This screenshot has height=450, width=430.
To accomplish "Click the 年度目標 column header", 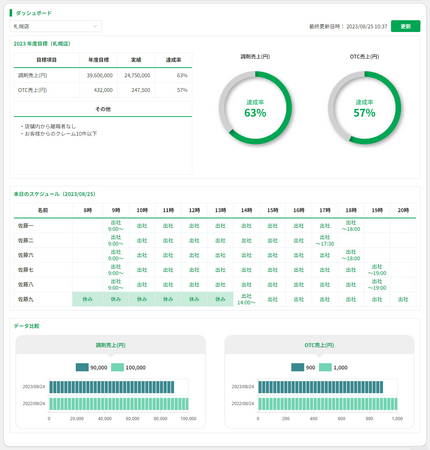I will click(x=98, y=60).
